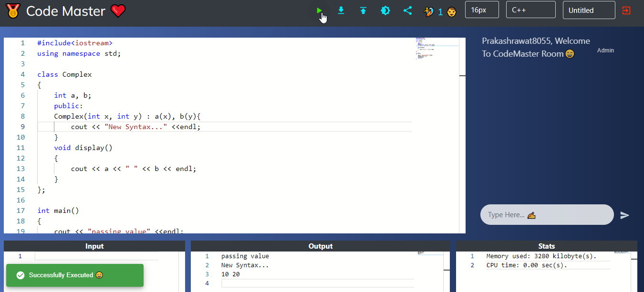644x292 pixels.
Task: Place cursor on line 9 cout statement
Action: click(x=135, y=127)
